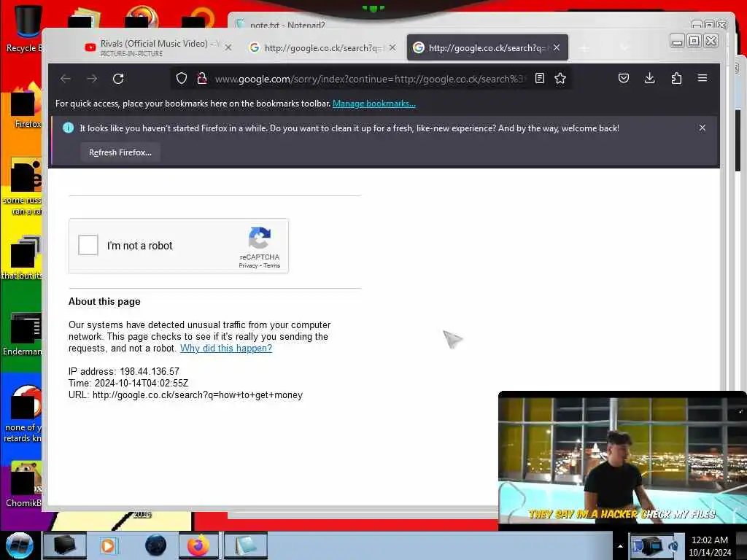Tick the I'm not a robot checkbox

click(88, 245)
